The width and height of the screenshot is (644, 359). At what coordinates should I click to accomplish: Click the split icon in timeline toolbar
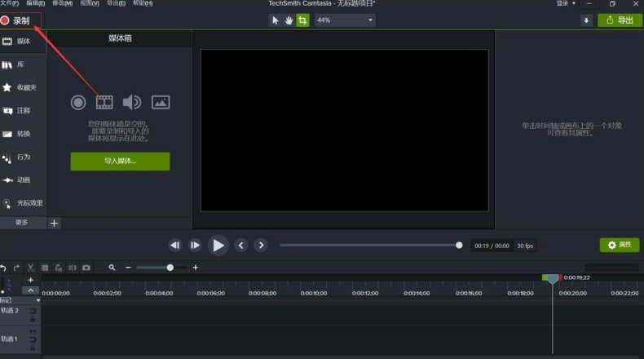point(72,268)
